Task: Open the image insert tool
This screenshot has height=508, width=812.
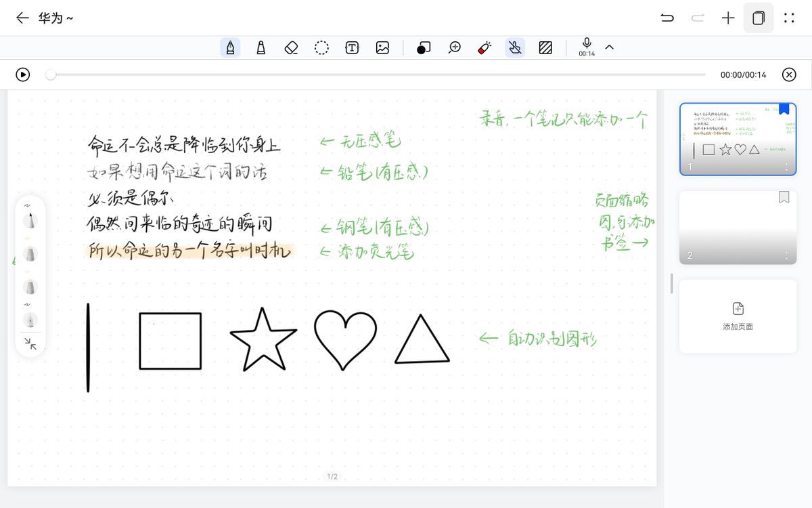Action: click(382, 47)
